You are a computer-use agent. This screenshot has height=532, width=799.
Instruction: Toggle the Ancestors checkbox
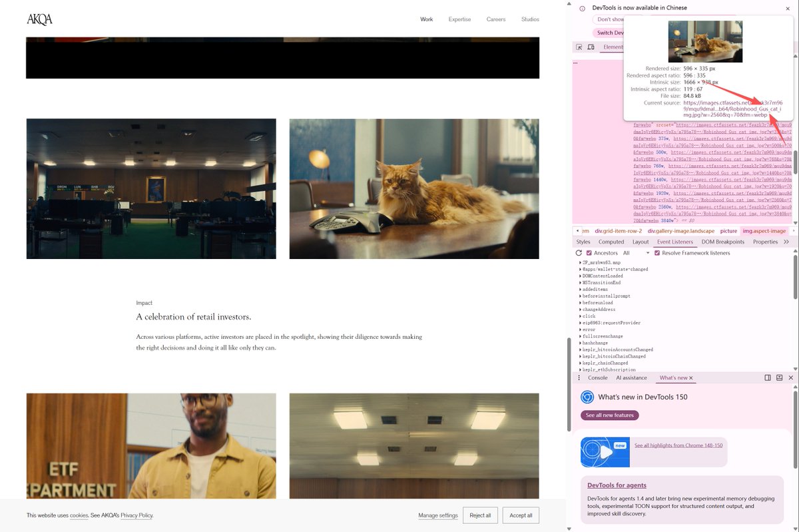589,253
